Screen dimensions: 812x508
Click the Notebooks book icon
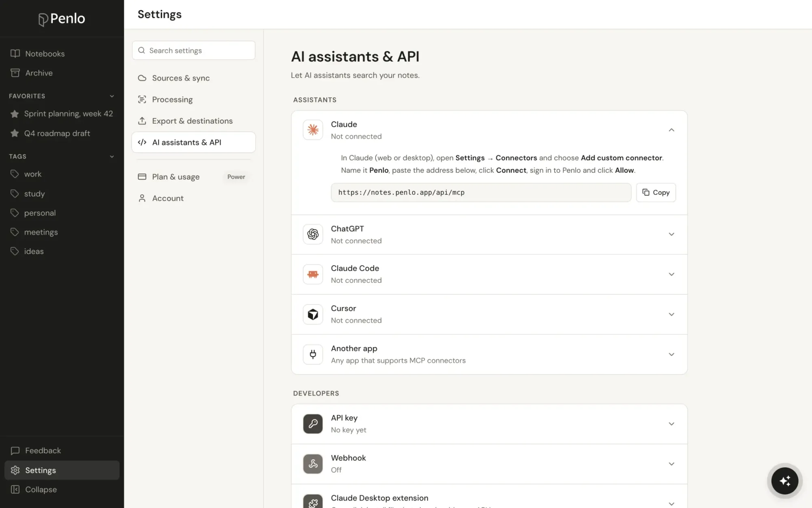15,54
